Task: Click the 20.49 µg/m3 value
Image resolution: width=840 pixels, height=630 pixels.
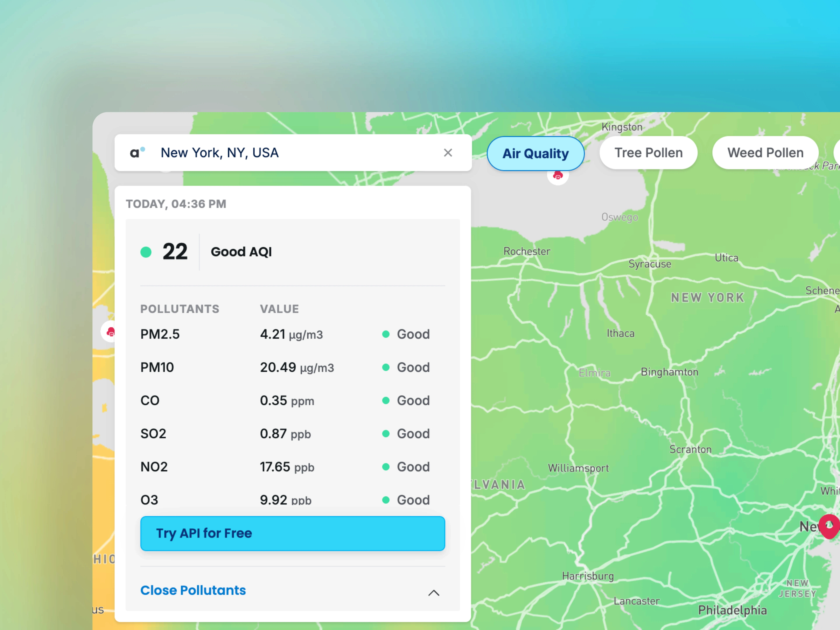Action: click(x=297, y=368)
